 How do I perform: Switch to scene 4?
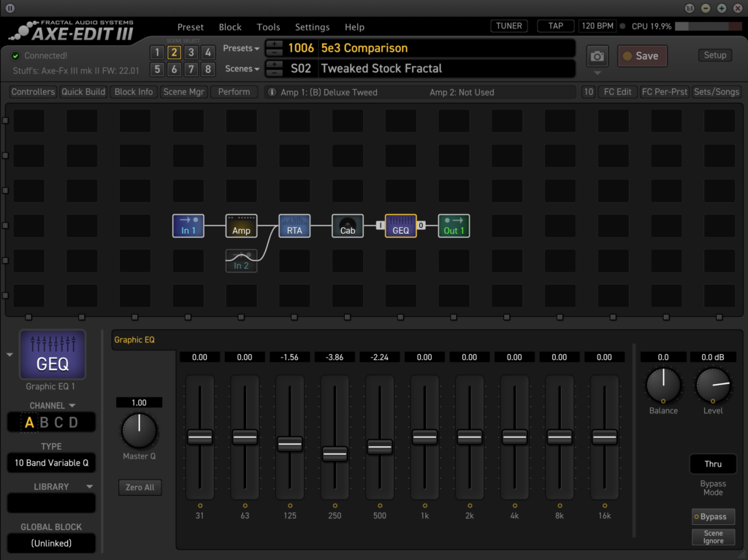point(208,53)
